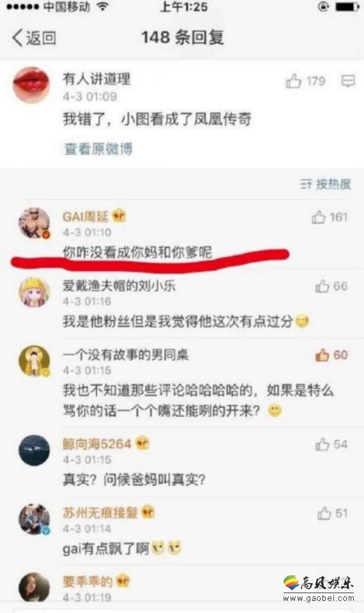
Task: Tap the 148 条回复 title
Action: tap(183, 38)
